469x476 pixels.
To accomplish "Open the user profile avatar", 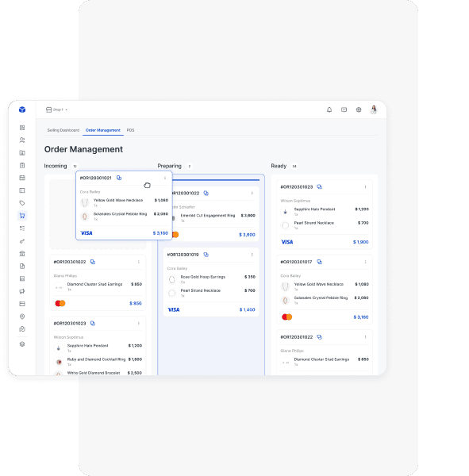I will click(x=374, y=109).
